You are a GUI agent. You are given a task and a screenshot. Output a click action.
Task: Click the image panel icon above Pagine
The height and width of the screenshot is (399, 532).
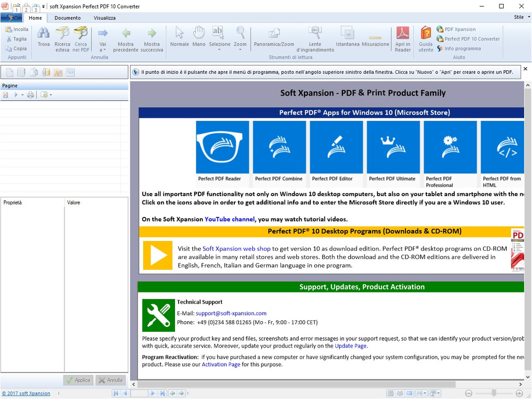[70, 72]
